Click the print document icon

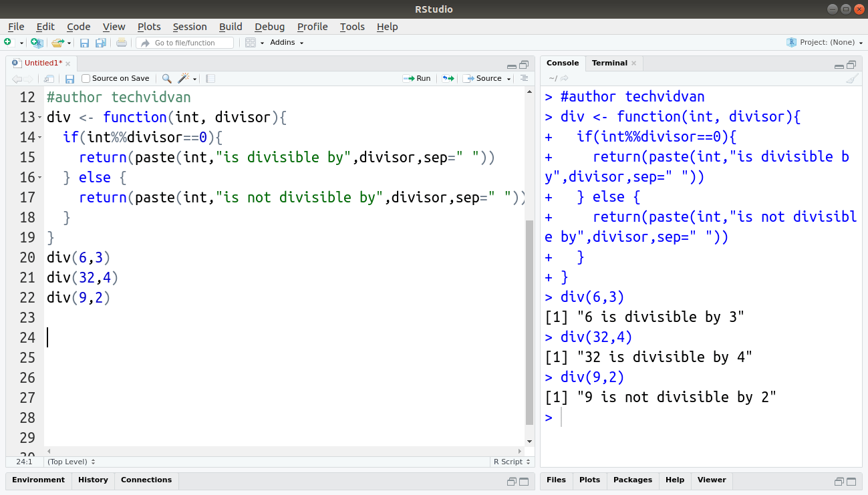[121, 43]
